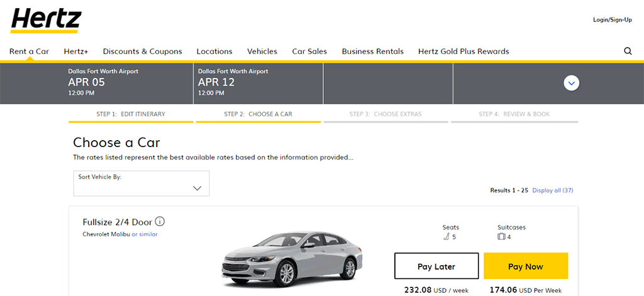This screenshot has width=644, height=296.
Task: Click Login/Sign-Up link
Action: [613, 19]
